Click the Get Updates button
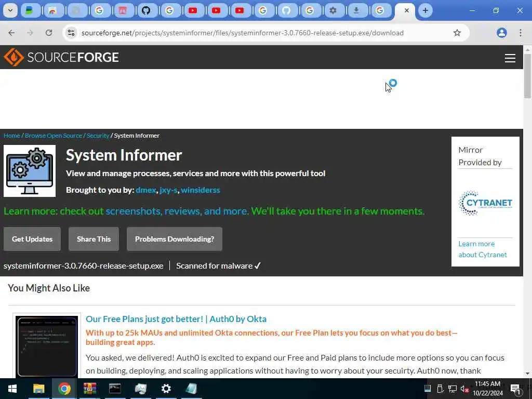This screenshot has height=399, width=532. point(32,239)
